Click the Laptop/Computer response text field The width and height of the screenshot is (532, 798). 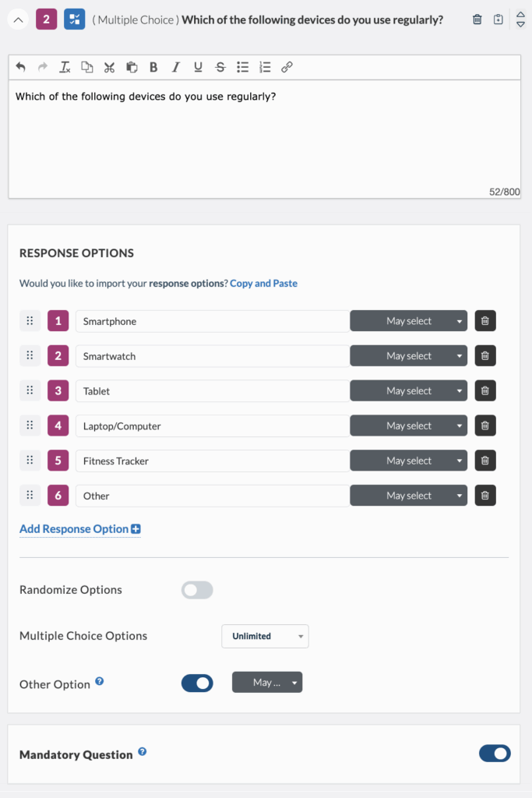click(x=212, y=426)
